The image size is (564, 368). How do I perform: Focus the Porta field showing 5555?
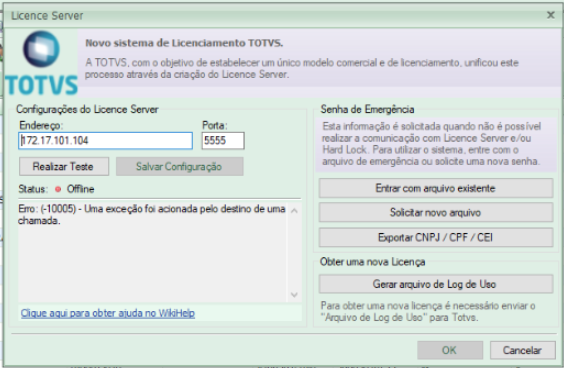tap(223, 141)
